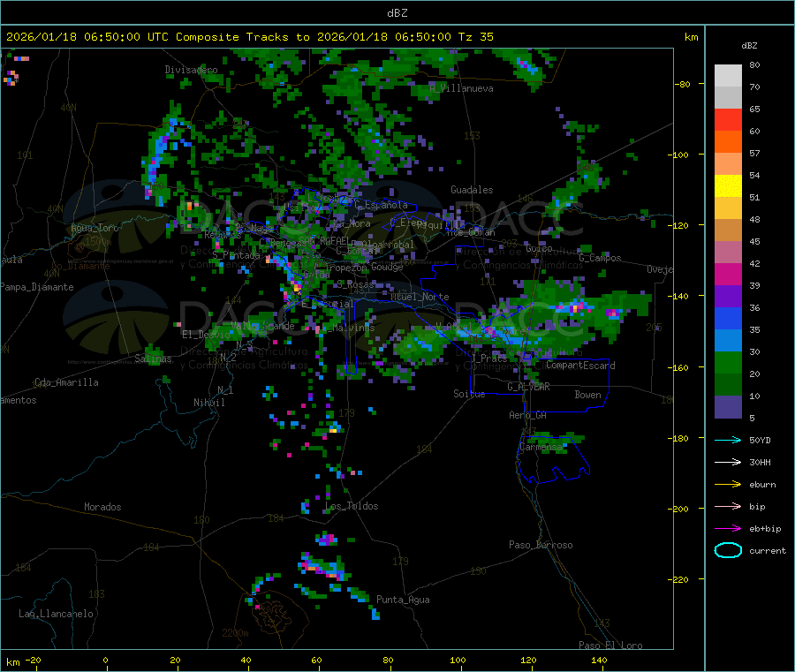
Task: Click the 'Los_Toldos' place label
Action: tap(352, 506)
